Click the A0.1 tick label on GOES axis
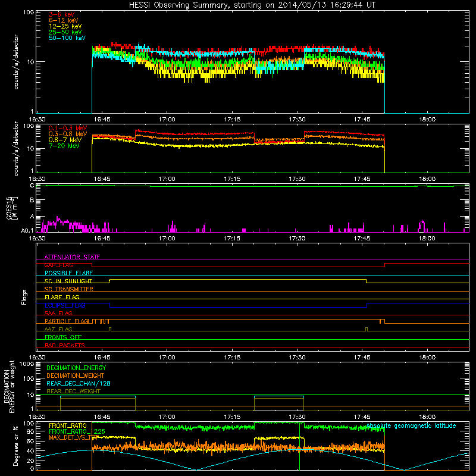Image resolution: width=476 pixels, height=476 pixels. [27, 231]
